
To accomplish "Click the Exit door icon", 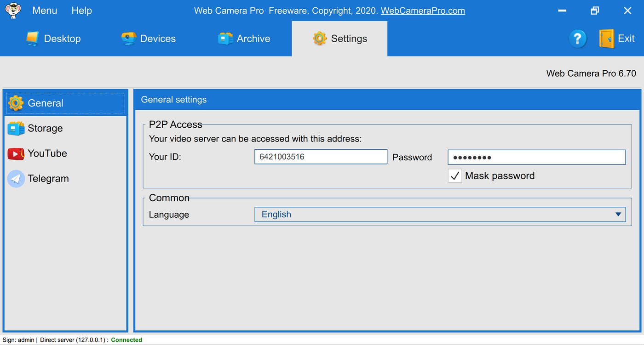I will coord(606,39).
